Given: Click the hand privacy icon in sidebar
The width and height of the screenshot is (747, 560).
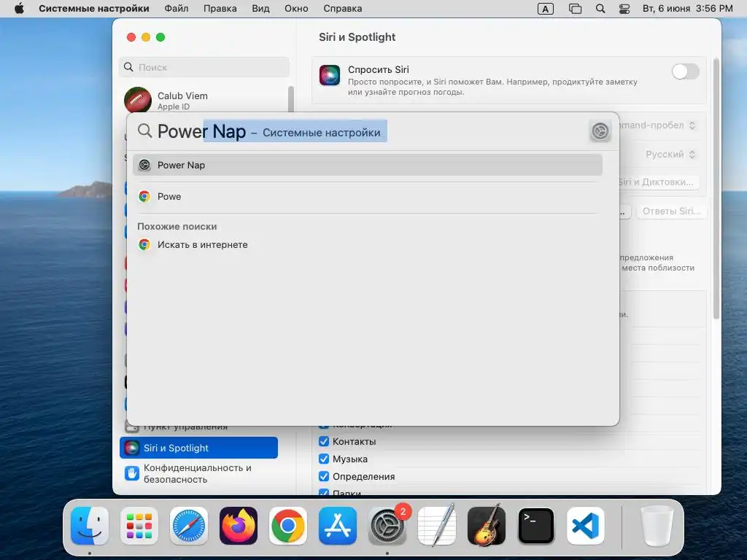Looking at the screenshot, I should click(131, 473).
